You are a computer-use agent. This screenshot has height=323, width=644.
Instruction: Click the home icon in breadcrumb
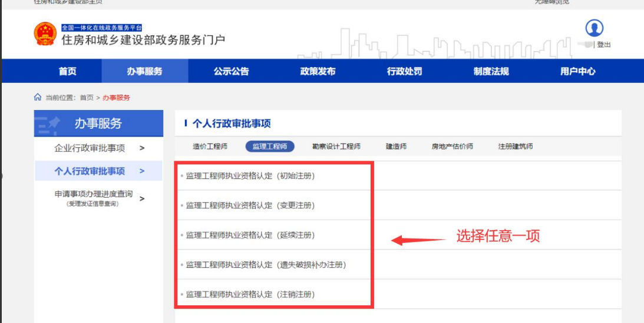coord(38,97)
